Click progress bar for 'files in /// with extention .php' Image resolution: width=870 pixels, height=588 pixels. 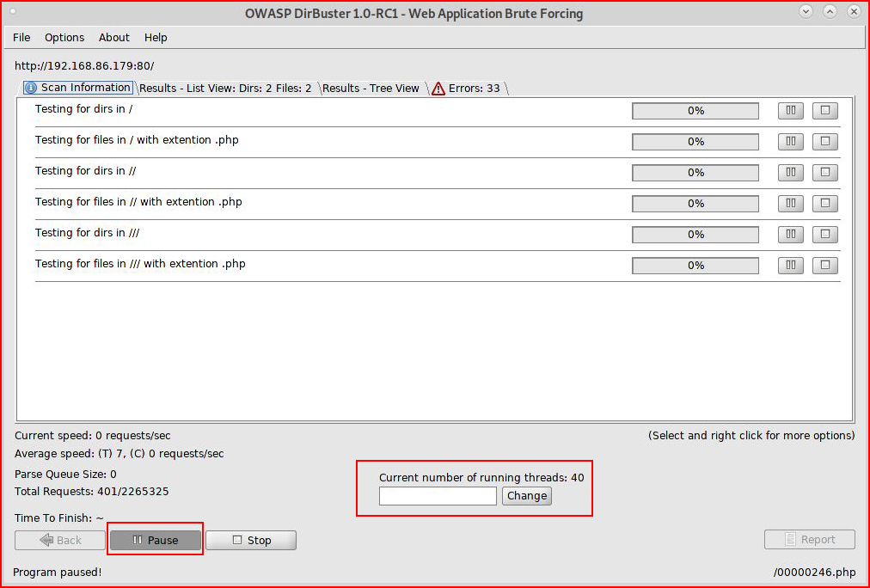[695, 266]
